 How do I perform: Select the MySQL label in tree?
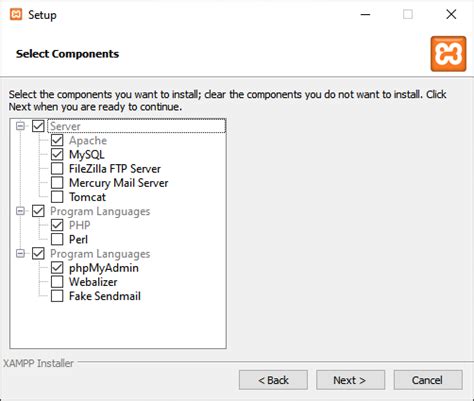coord(87,155)
